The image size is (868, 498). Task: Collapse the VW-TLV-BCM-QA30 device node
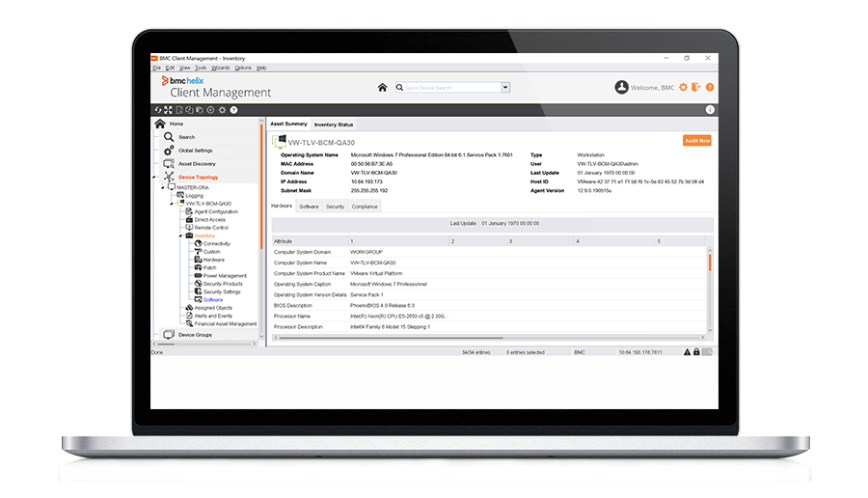171,204
